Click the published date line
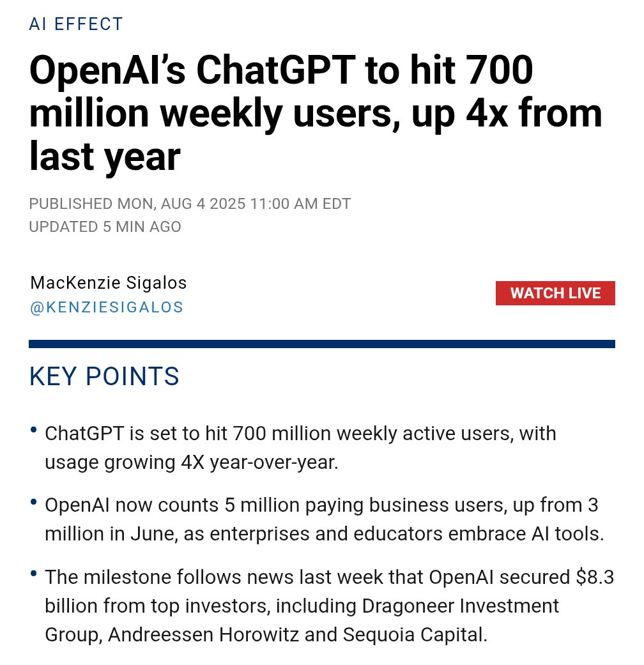Image resolution: width=644 pixels, height=665 pixels. click(x=190, y=204)
